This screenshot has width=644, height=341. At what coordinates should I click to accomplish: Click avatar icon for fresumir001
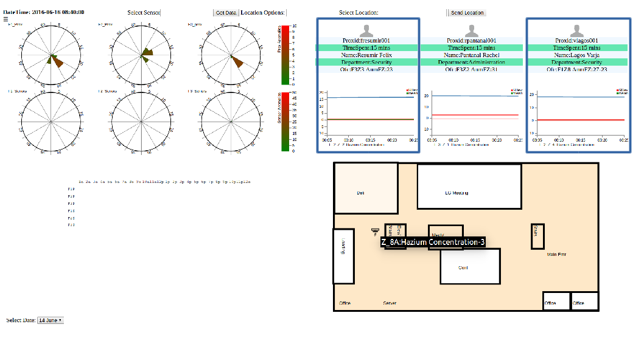367,30
